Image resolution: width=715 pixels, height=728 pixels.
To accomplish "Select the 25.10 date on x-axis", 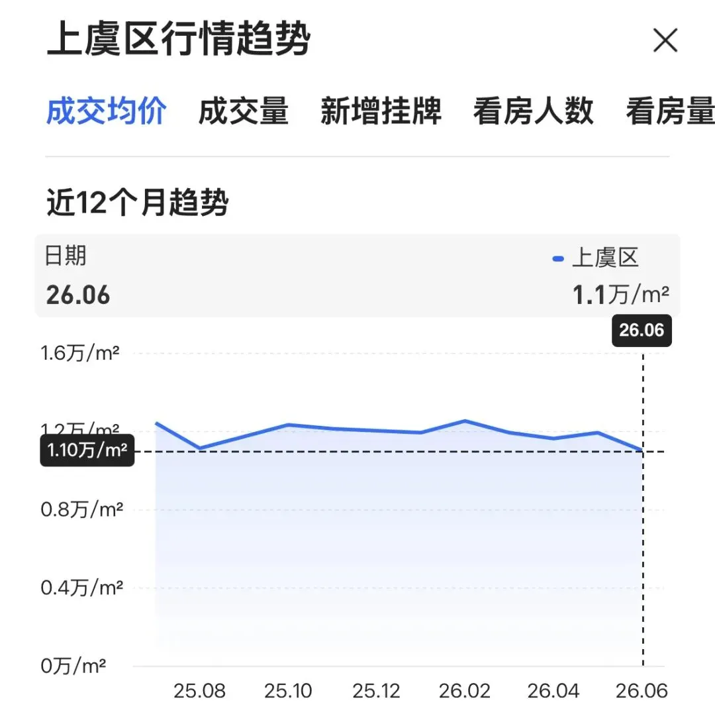I will [288, 691].
